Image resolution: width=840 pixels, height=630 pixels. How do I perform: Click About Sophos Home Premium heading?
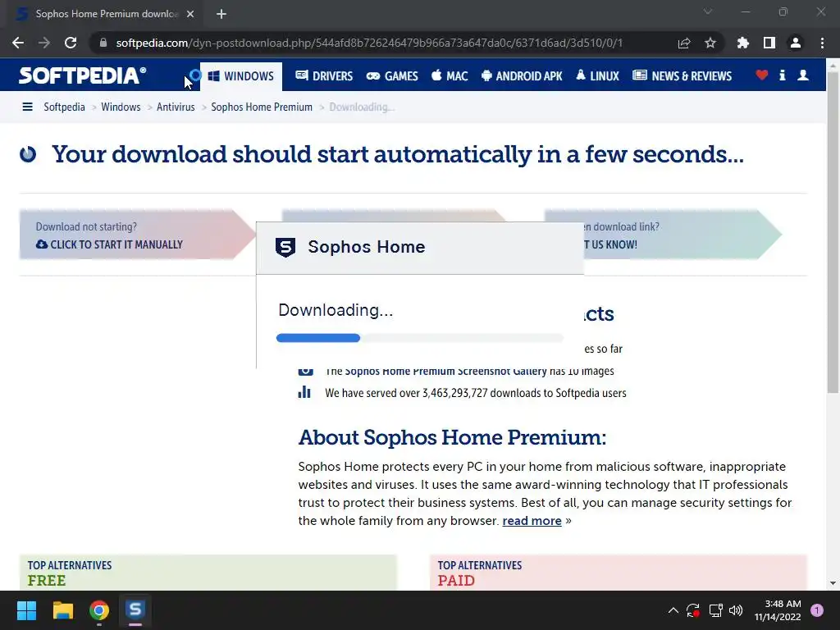click(452, 438)
